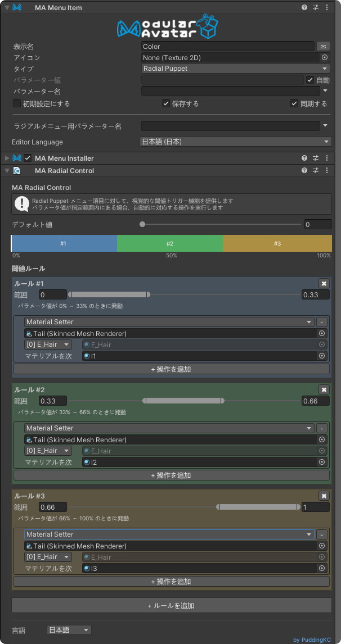
Task: Collapse the MA Menu Item component
Action: click(x=7, y=7)
